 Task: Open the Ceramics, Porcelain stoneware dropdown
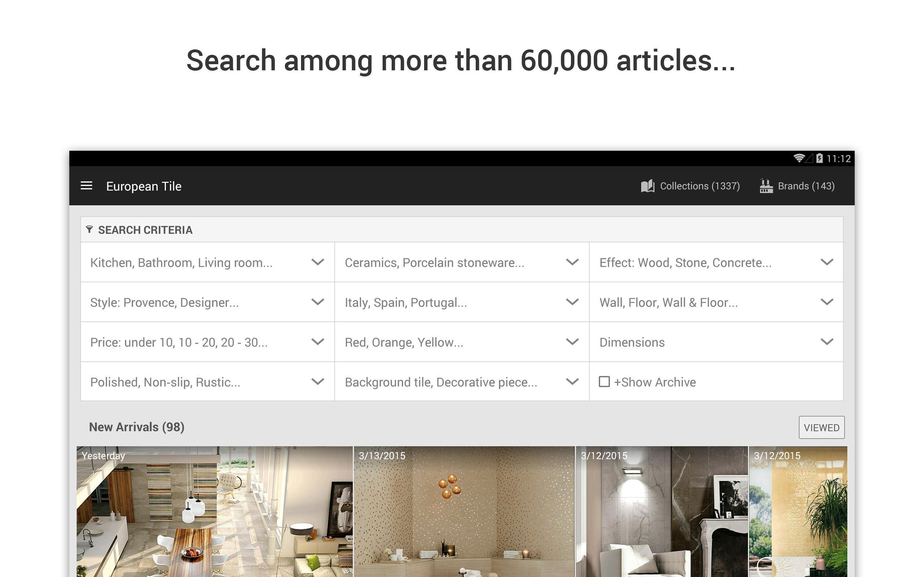click(x=462, y=262)
